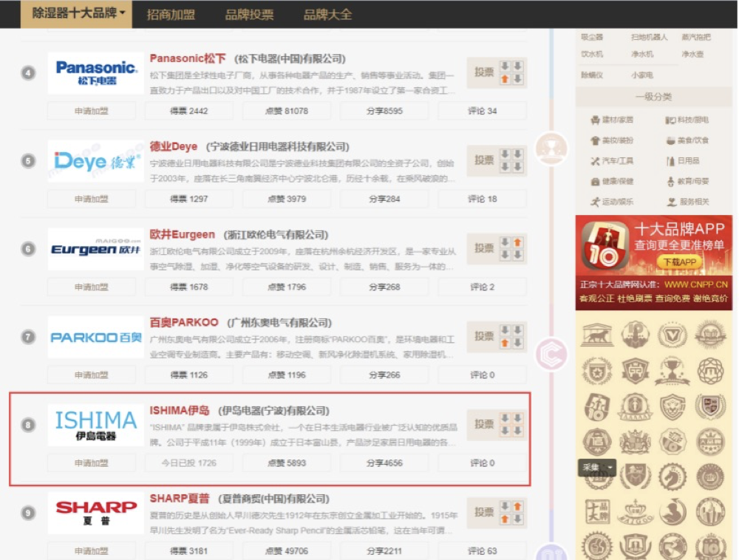
Task: Vote 投票 for 德业Deye
Action: point(483,160)
